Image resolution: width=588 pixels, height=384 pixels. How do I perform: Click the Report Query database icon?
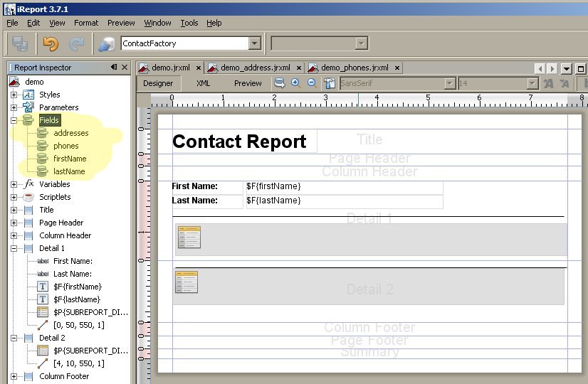click(279, 82)
